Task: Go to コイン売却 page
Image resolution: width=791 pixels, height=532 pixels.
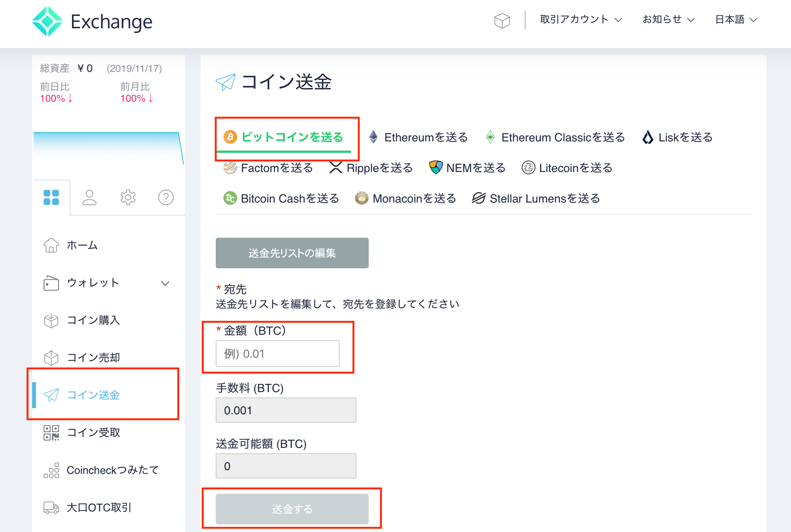Action: point(93,357)
